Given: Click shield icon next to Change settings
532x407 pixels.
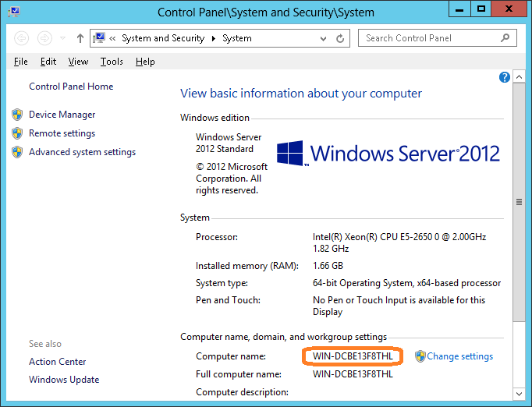Looking at the screenshot, I should pos(420,356).
